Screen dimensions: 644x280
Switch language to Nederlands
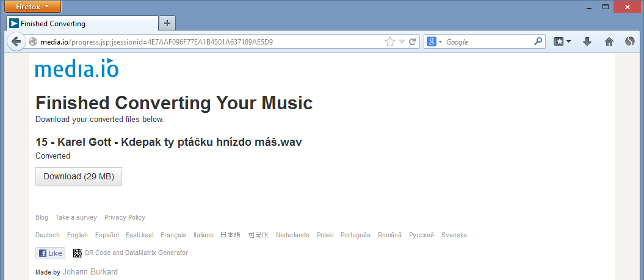point(292,235)
